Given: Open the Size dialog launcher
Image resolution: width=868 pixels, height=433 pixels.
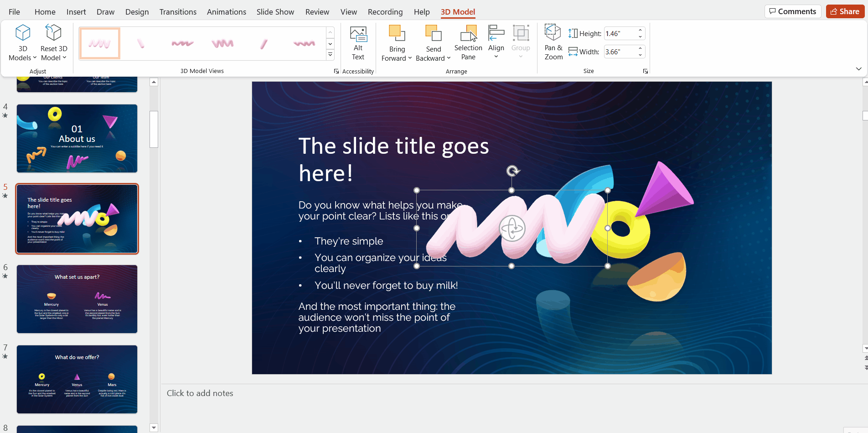Looking at the screenshot, I should point(646,71).
